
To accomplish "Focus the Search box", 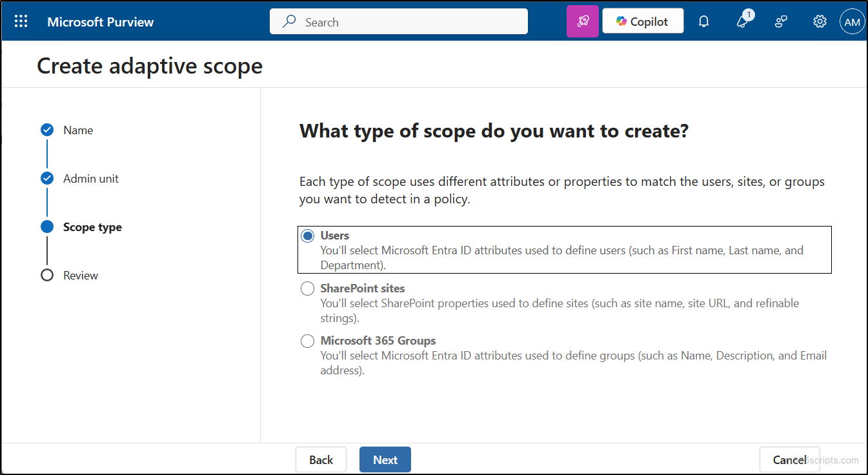I will pyautogui.click(x=399, y=21).
